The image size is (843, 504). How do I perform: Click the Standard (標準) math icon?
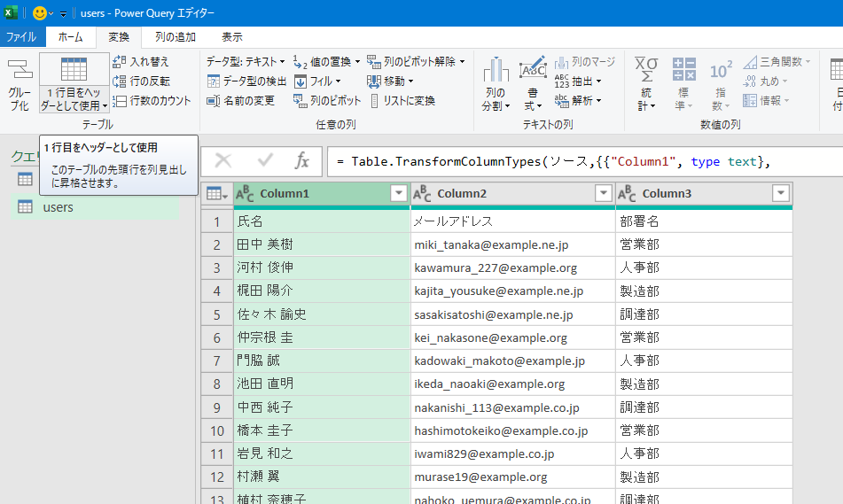click(683, 70)
